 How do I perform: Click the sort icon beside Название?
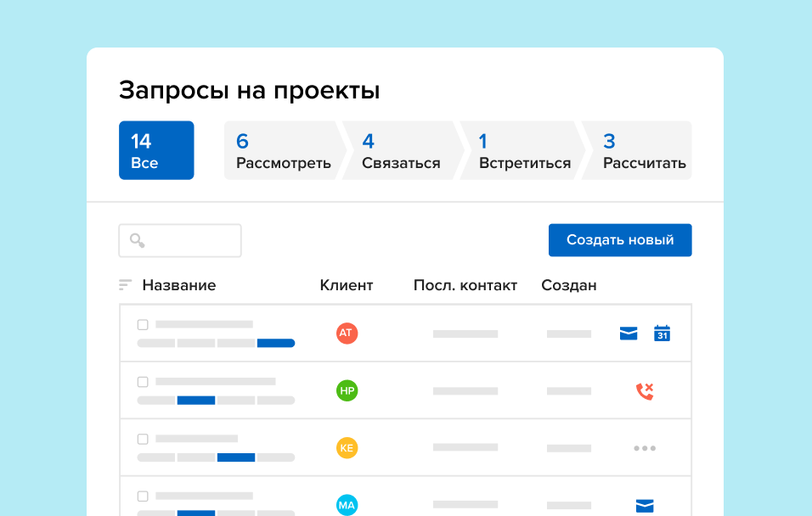pyautogui.click(x=125, y=285)
